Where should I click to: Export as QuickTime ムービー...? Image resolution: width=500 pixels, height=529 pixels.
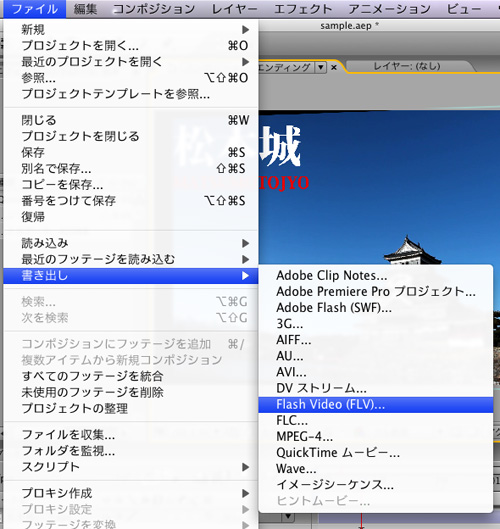[376, 453]
